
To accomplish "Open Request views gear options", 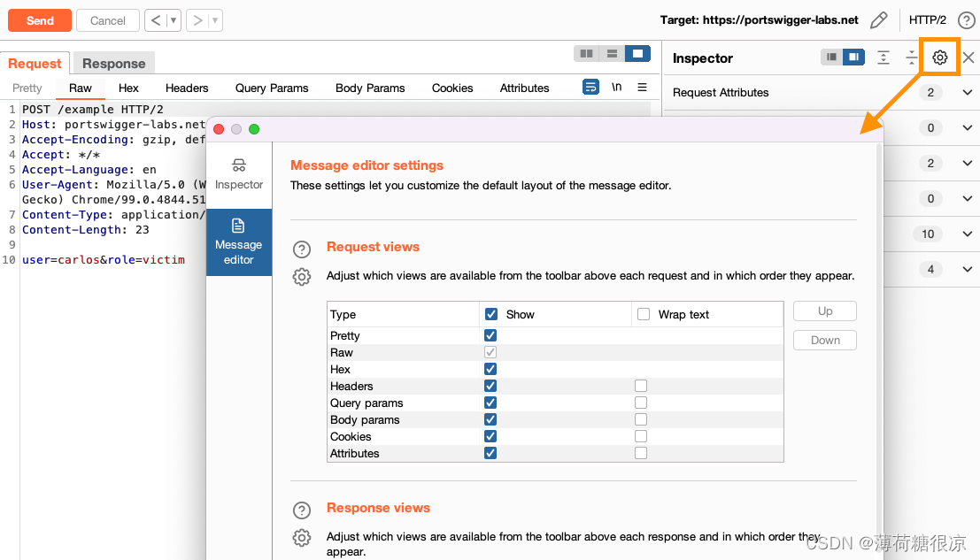I will [x=302, y=277].
